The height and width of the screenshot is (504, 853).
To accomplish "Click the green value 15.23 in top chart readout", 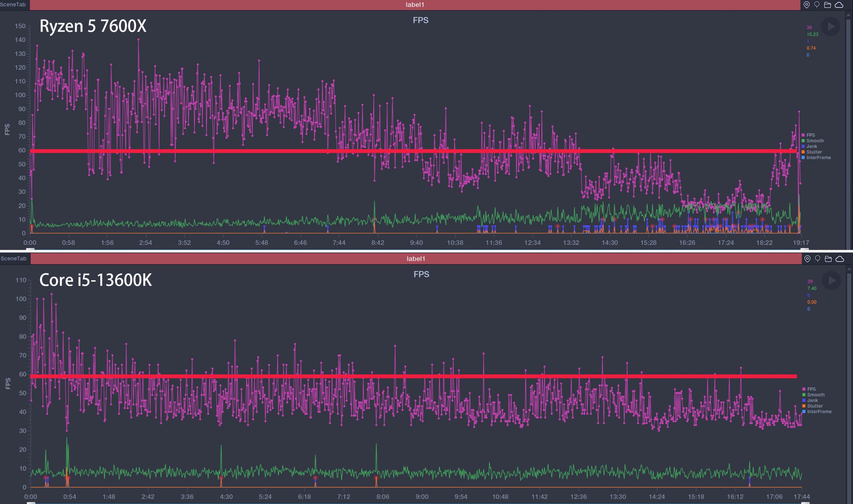I will [x=812, y=34].
